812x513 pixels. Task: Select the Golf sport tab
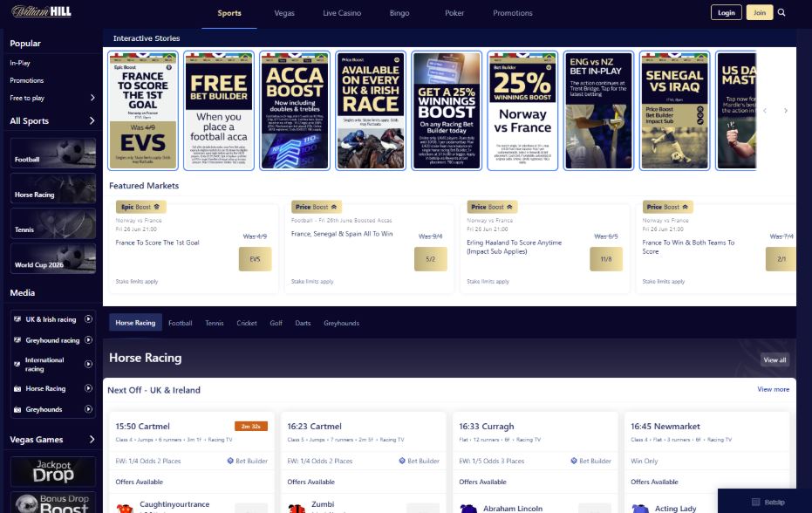tap(276, 323)
